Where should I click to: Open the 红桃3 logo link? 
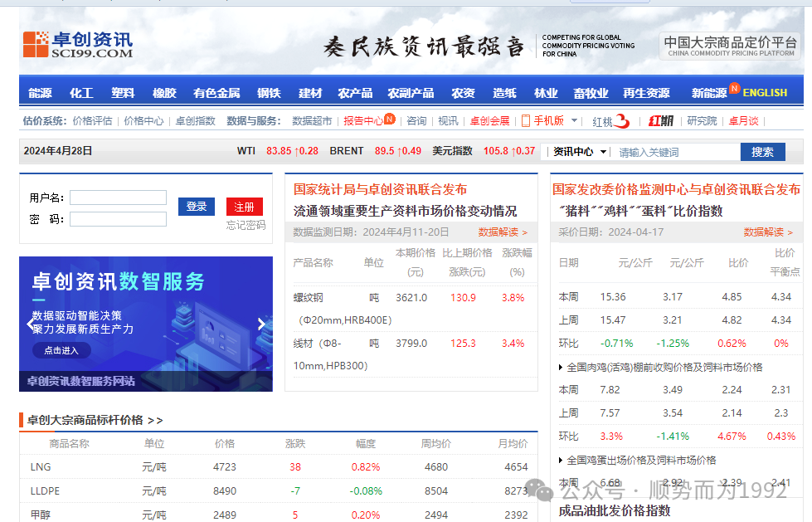pyautogui.click(x=610, y=121)
